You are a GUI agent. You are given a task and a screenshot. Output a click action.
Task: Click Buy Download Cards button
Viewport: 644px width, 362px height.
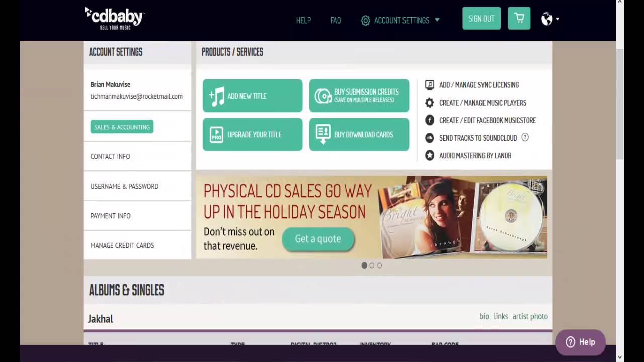[x=359, y=134]
